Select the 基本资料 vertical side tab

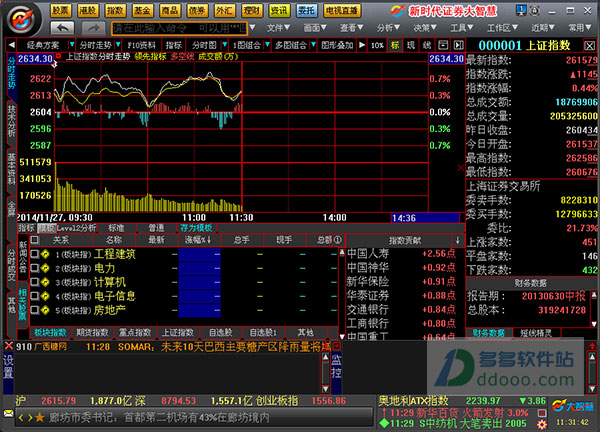point(12,170)
